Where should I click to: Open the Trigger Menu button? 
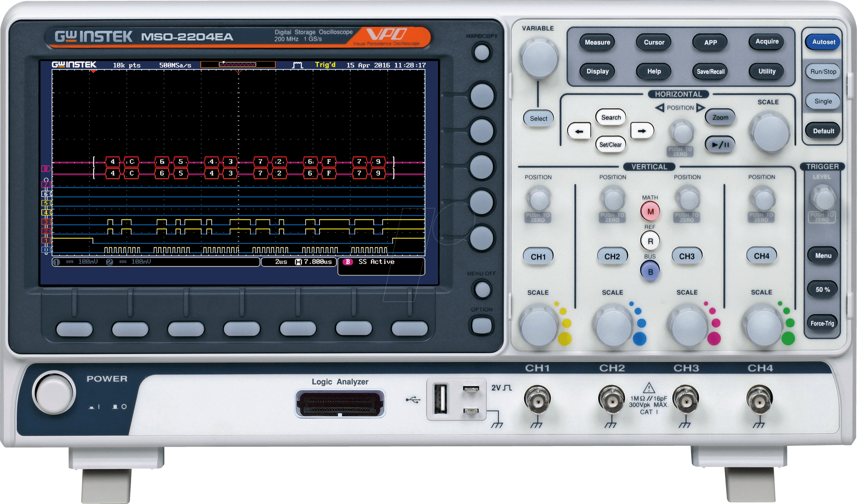822,255
